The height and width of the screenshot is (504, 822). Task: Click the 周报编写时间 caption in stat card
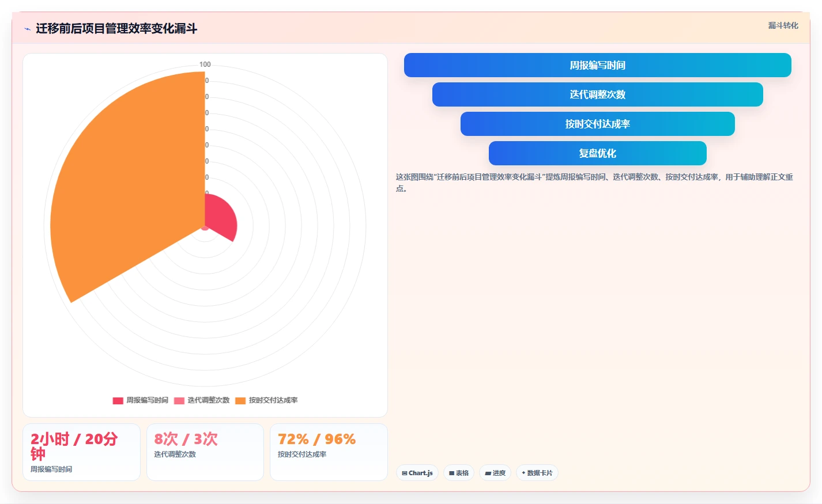(x=51, y=469)
